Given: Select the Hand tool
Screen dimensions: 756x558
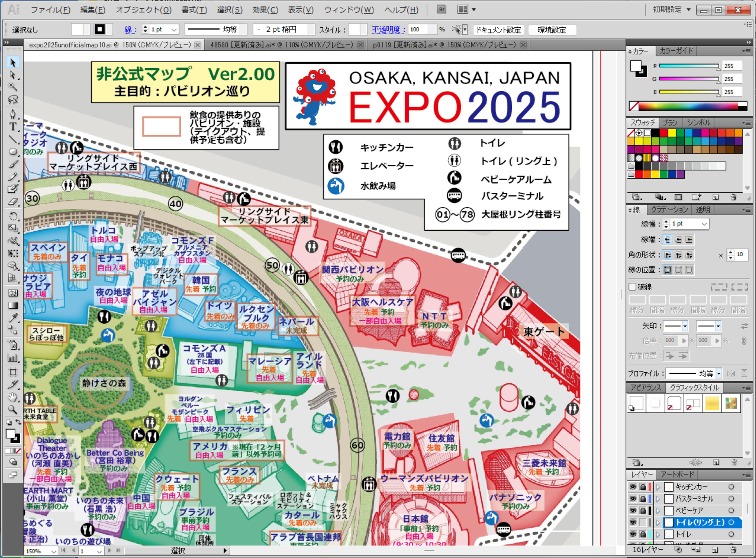Looking at the screenshot, I should tap(13, 397).
